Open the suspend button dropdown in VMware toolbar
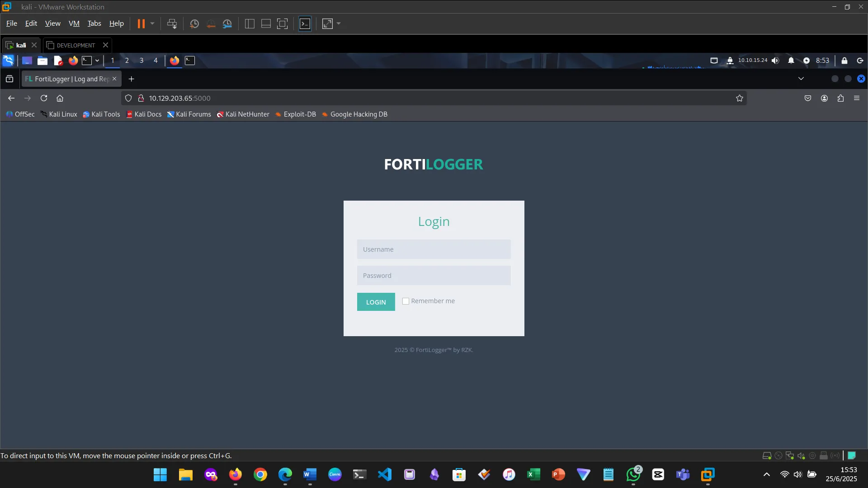The width and height of the screenshot is (868, 488). point(153,23)
